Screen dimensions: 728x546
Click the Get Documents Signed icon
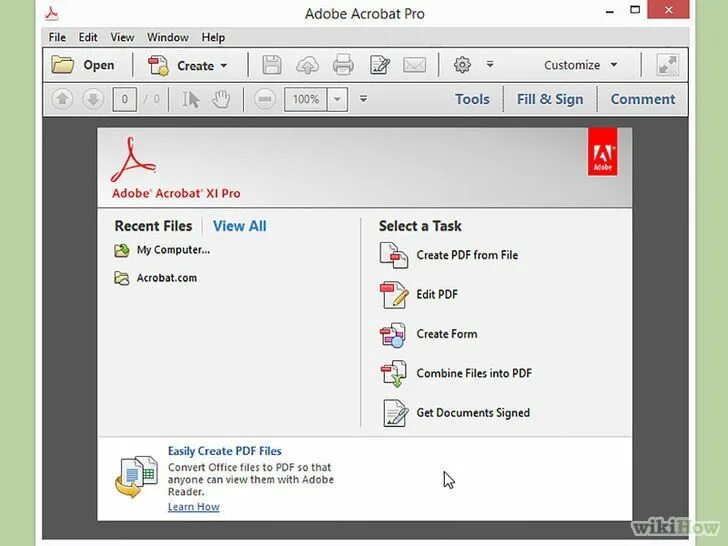pyautogui.click(x=395, y=413)
